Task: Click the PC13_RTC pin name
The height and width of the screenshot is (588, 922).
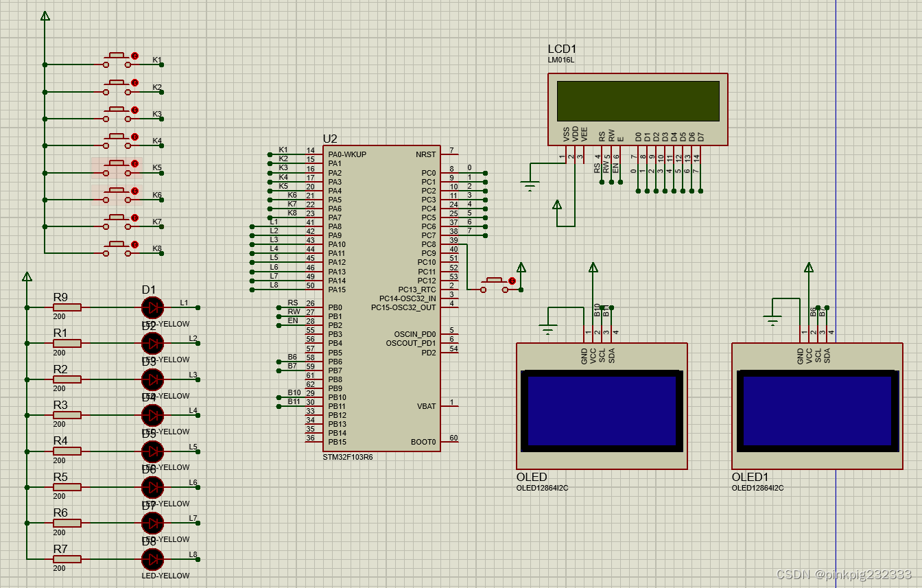Action: click(417, 290)
